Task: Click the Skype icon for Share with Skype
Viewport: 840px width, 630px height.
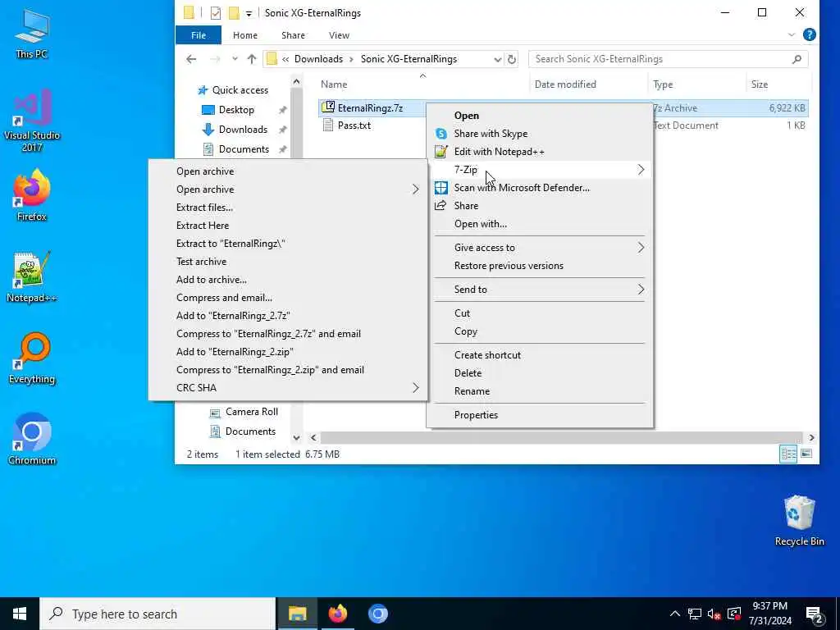Action: click(441, 134)
